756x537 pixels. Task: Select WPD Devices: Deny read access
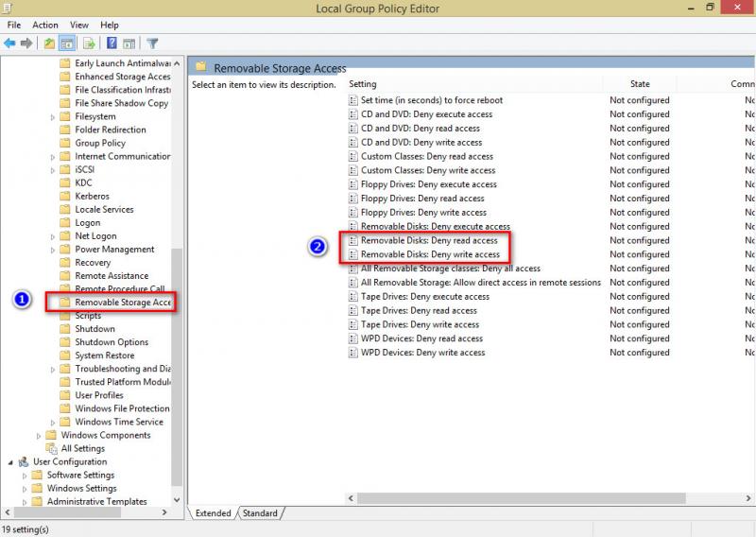(x=421, y=338)
